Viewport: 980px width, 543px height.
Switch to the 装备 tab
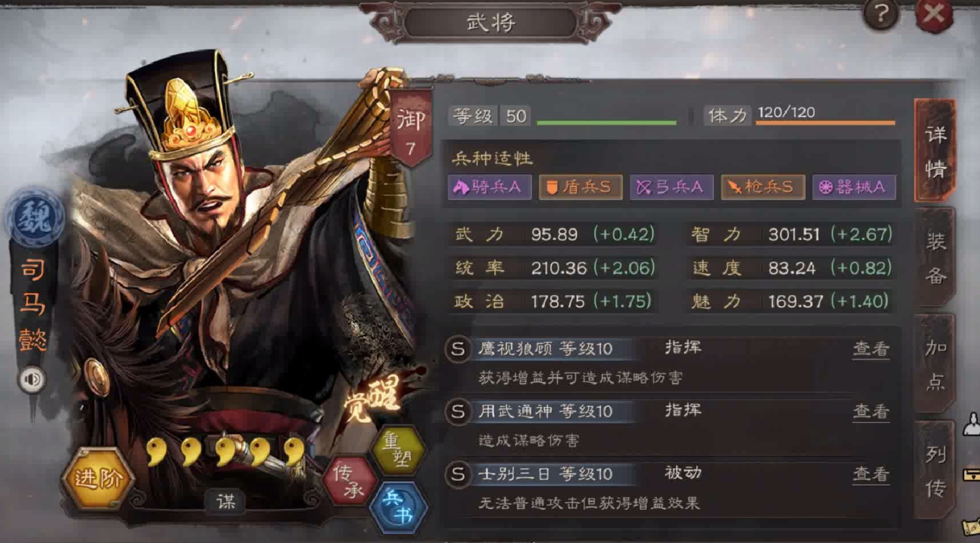click(936, 257)
